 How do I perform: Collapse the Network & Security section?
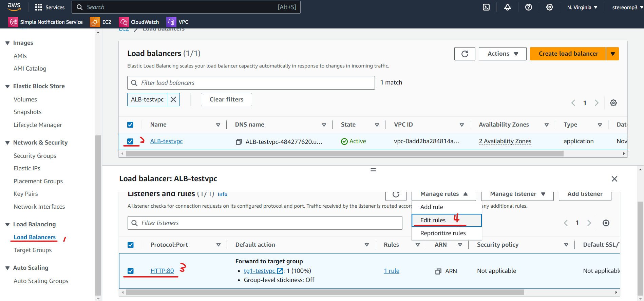7,143
